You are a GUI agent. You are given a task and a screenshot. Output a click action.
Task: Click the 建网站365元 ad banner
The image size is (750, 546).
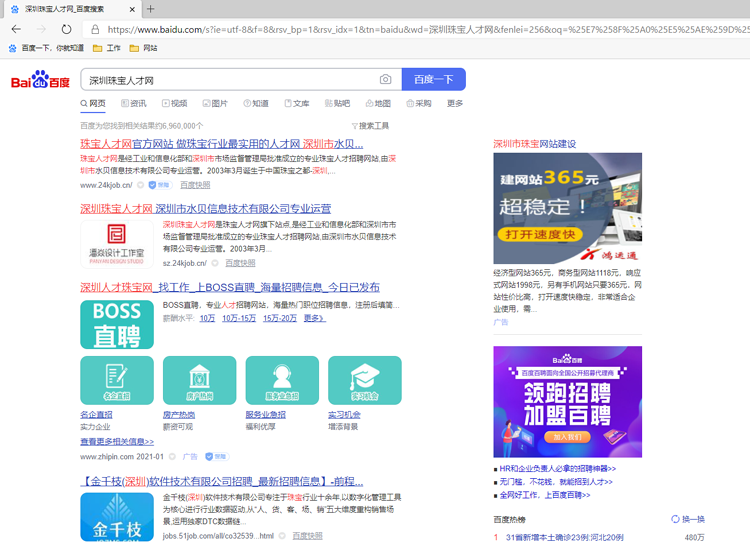coord(567,208)
